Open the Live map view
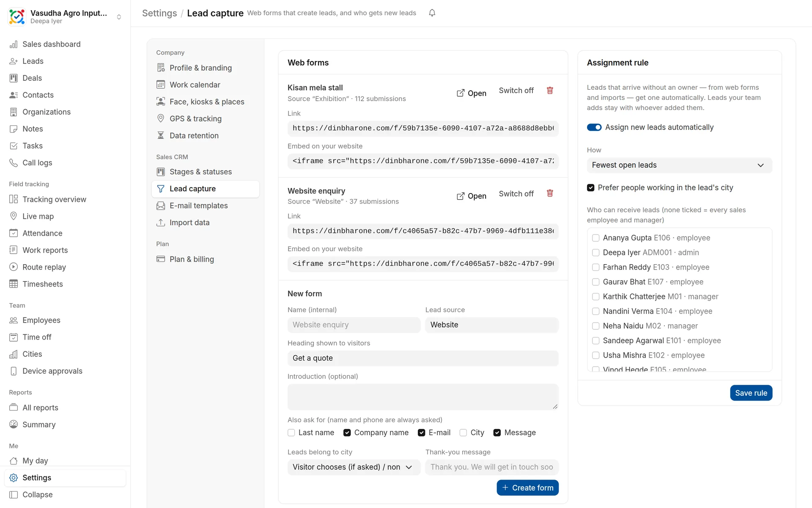 (x=65, y=216)
